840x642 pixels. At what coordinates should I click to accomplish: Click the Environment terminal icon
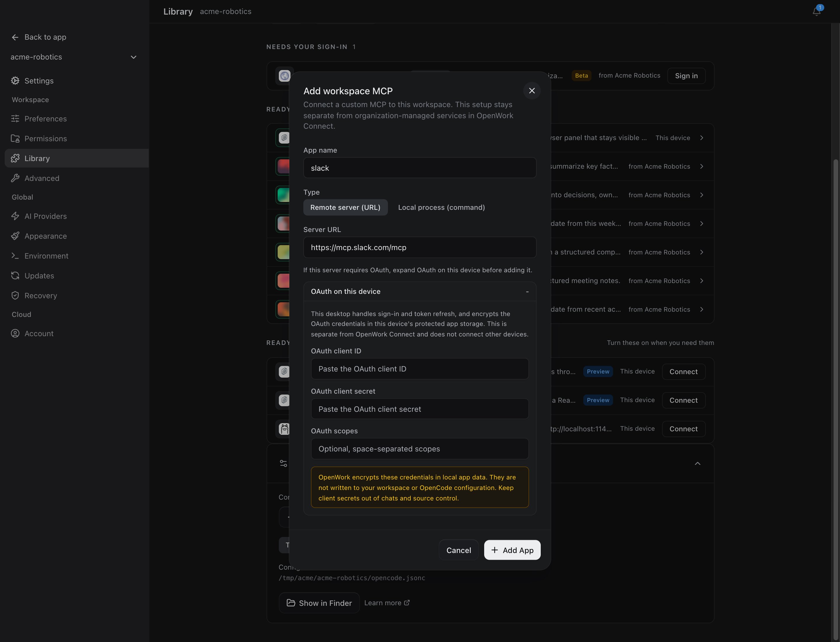(15, 256)
